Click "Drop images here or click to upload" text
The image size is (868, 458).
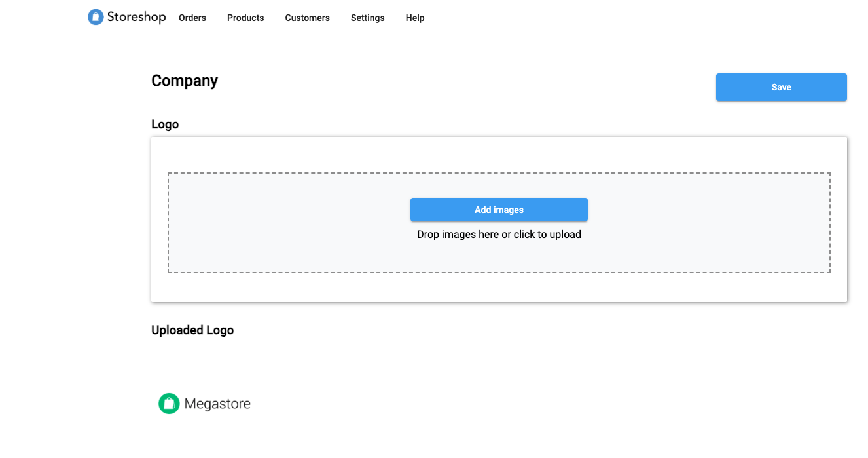(x=499, y=234)
